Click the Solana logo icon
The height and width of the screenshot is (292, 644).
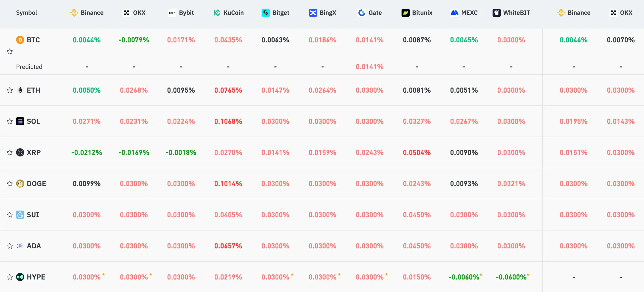20,121
